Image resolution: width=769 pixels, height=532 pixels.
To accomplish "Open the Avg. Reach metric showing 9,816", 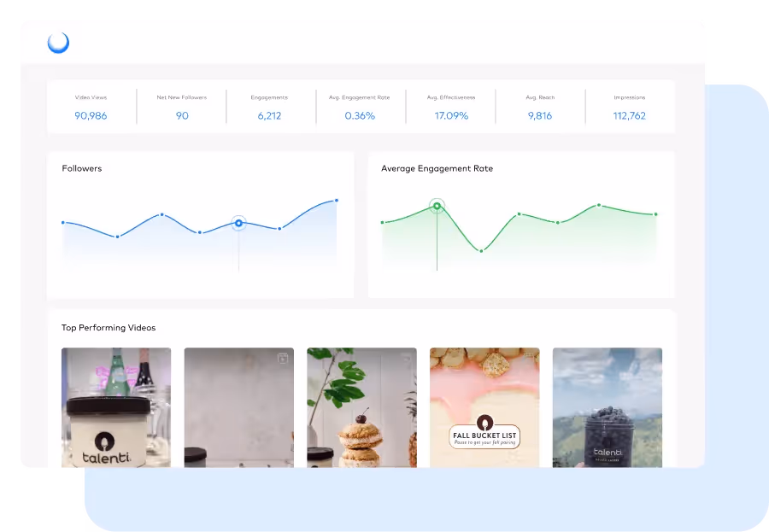I will click(540, 107).
